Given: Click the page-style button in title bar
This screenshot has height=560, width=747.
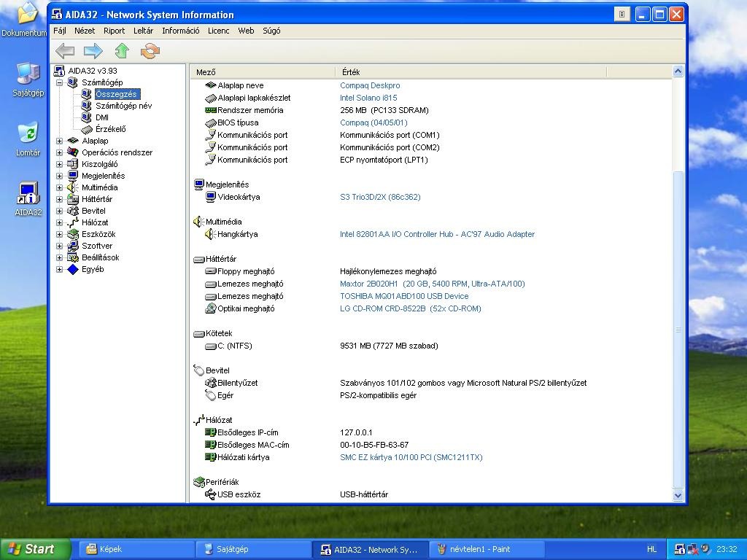Looking at the screenshot, I should click(x=622, y=15).
